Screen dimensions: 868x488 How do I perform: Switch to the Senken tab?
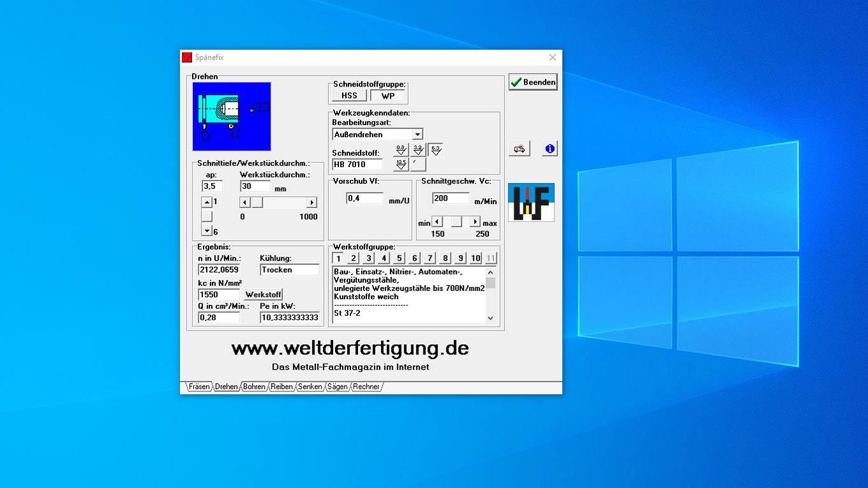point(310,386)
